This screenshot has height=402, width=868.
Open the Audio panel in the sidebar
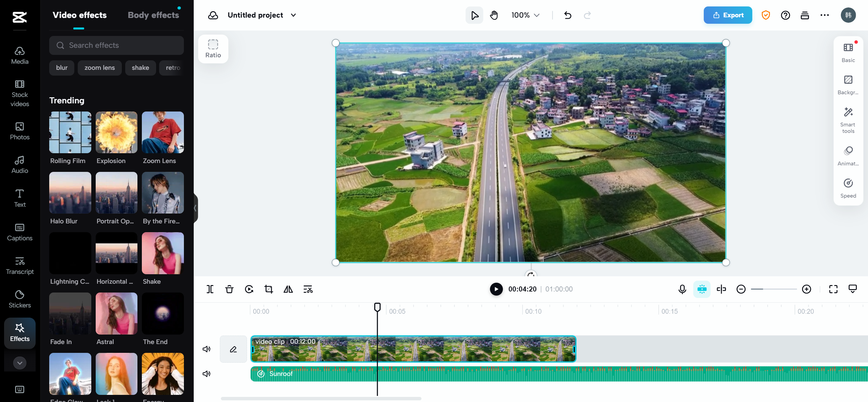click(19, 164)
